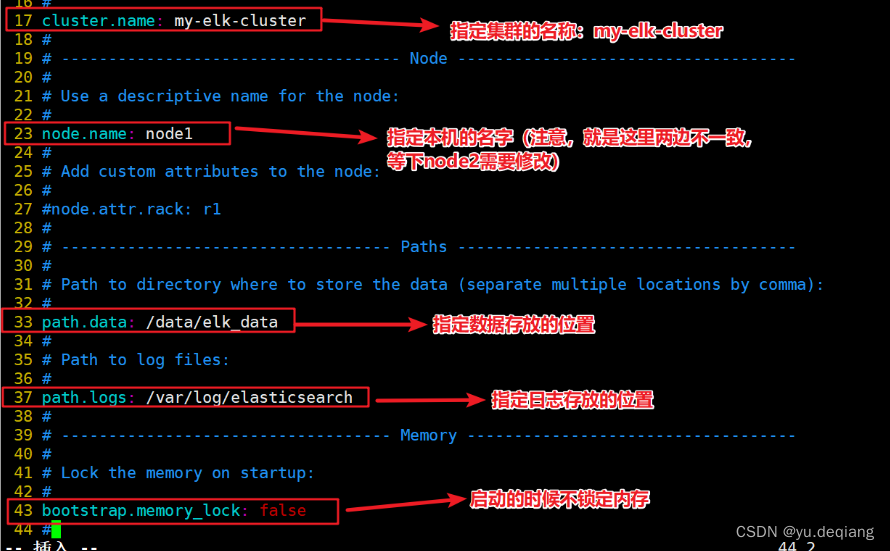Click the red annotation next to cluster.name
The width and height of the screenshot is (890, 551).
pyautogui.click(x=586, y=31)
